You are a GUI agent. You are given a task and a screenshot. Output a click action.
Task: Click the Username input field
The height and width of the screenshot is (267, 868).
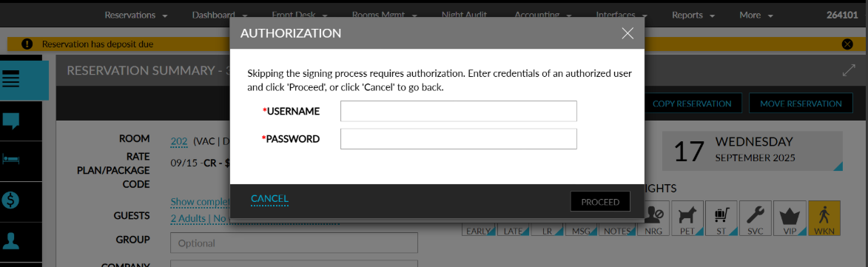(x=458, y=111)
